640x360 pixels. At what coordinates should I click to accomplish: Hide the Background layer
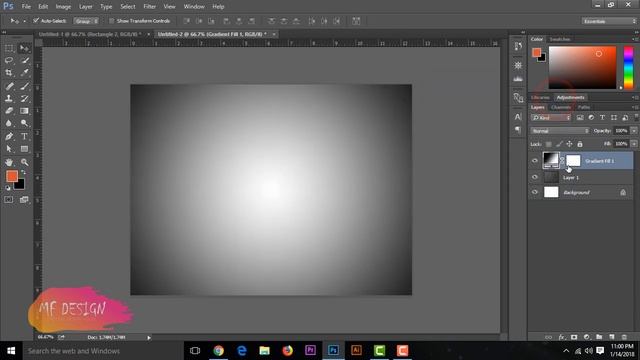coord(535,192)
